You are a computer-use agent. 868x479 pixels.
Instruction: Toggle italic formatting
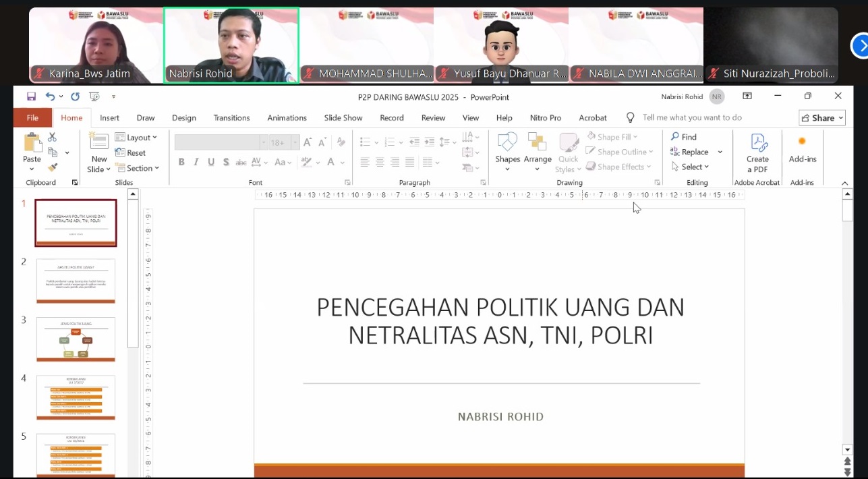[196, 162]
